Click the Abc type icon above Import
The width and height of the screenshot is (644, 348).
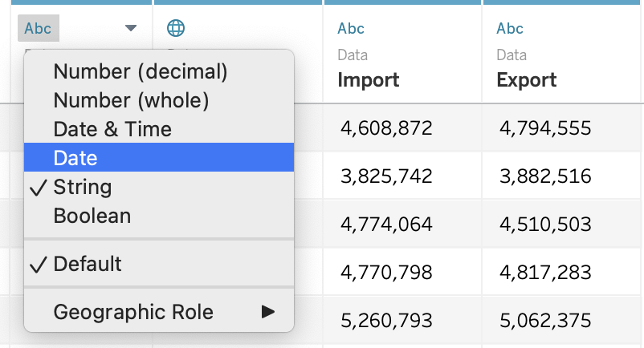(351, 29)
